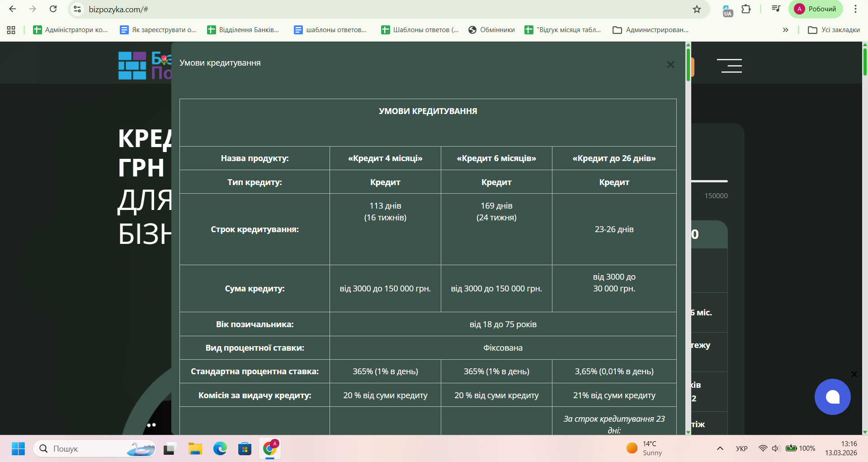The image size is (868, 462).
Task: Dismiss the chat widget with small X
Action: point(854,374)
